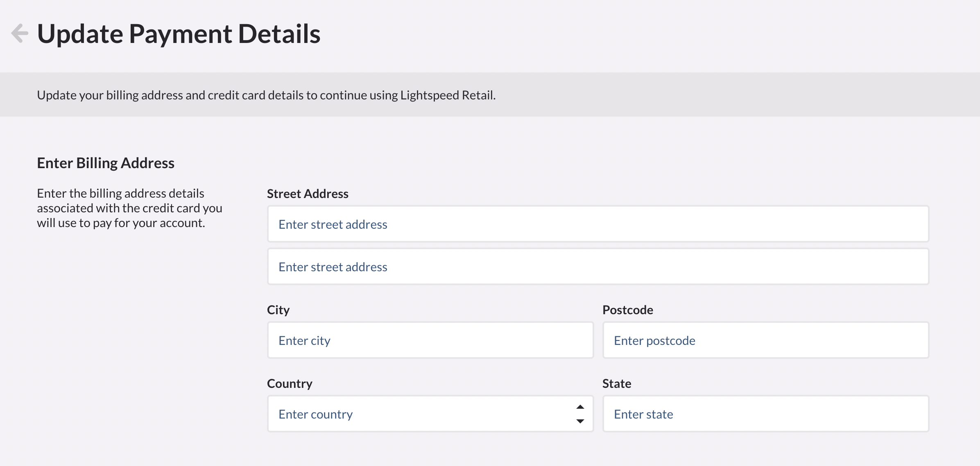This screenshot has width=980, height=466.
Task: Focus the Enter state field
Action: 765,414
